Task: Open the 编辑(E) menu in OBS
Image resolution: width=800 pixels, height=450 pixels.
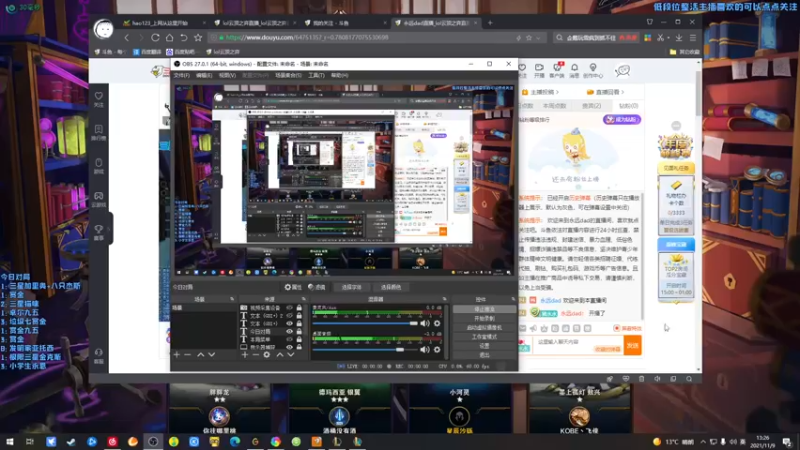Action: tap(204, 75)
